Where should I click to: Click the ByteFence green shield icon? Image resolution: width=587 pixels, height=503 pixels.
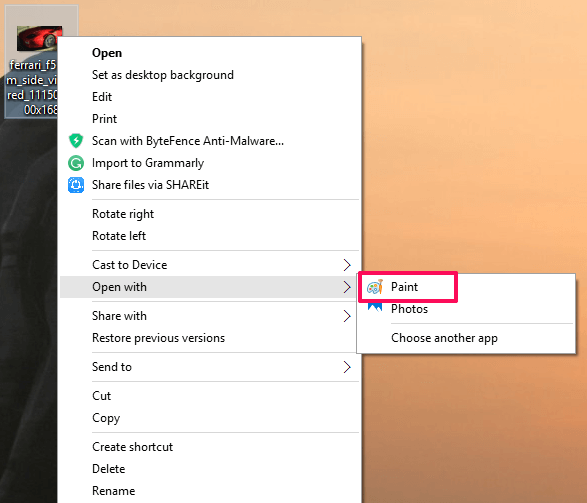(76, 141)
